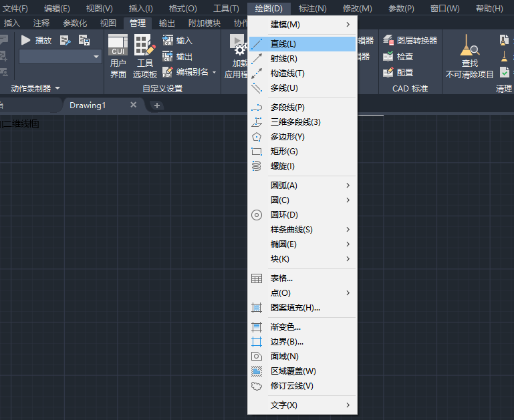514x420 pixels.
Task: Open the 工具(T) tools menu
Action: 226,9
